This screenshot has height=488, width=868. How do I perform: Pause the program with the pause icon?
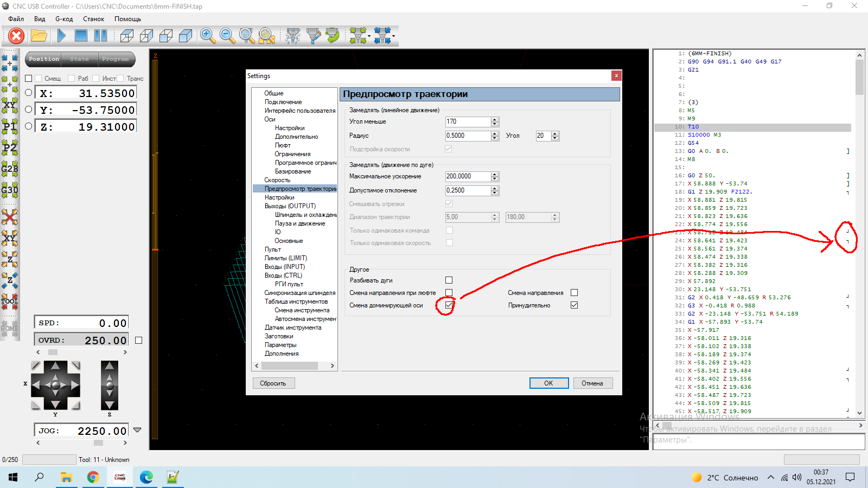tap(100, 36)
